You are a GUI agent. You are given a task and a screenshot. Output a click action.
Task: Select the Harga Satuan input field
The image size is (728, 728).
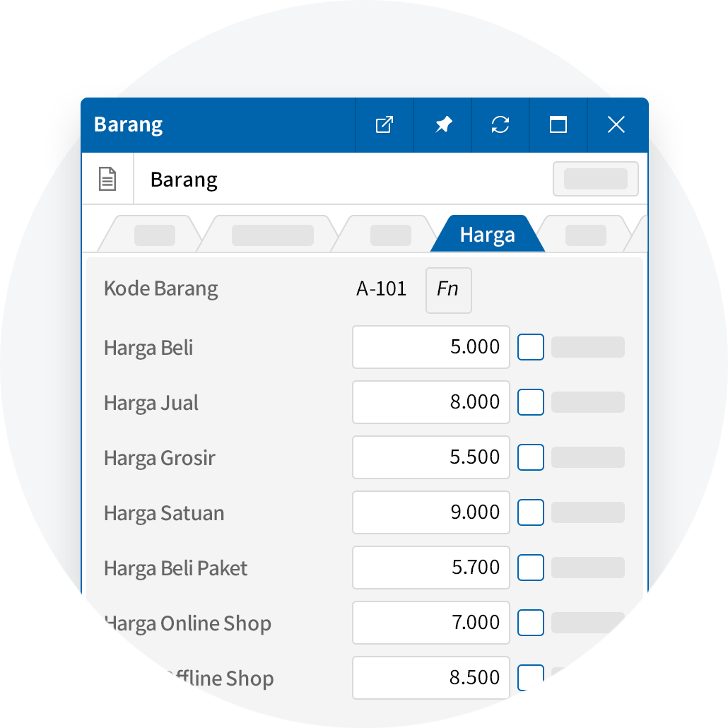(x=430, y=512)
